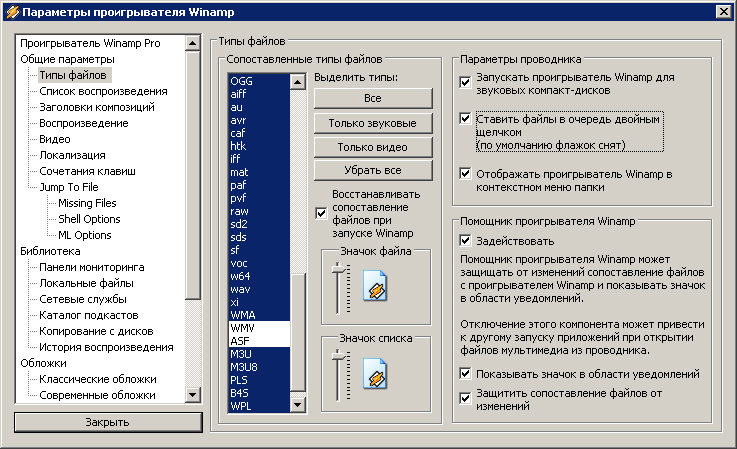
Task: Toggle restore file associations at Winamp startup
Action: coord(320,212)
